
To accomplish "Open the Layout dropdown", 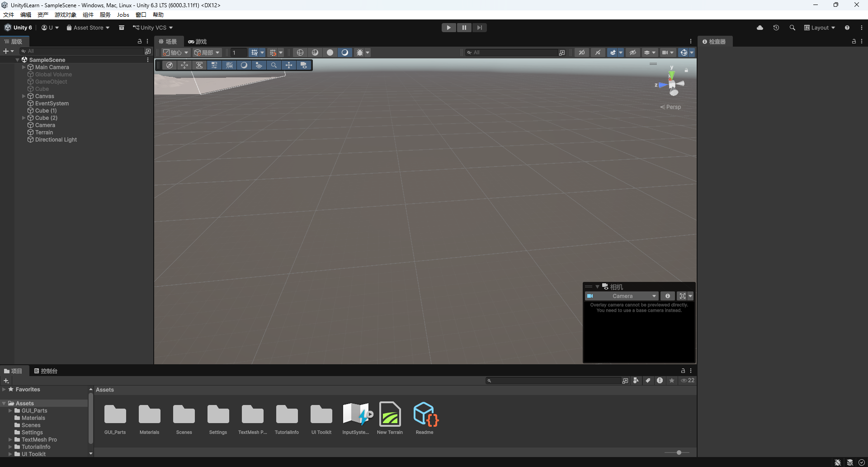I will click(x=820, y=28).
